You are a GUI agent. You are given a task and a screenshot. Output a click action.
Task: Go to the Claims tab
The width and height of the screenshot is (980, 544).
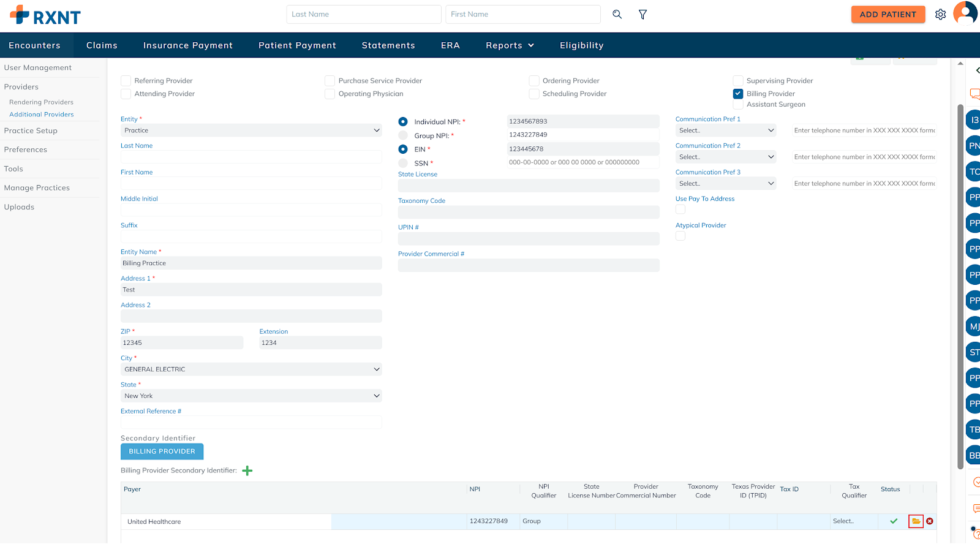pyautogui.click(x=102, y=45)
